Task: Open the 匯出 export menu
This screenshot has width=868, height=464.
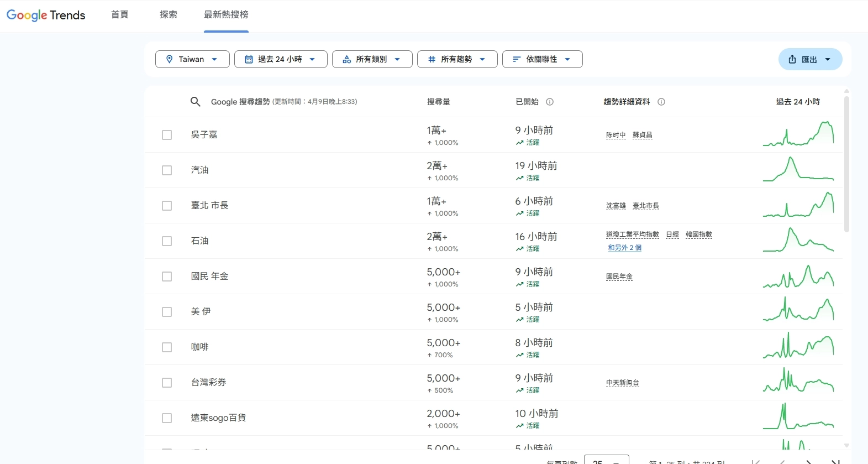Action: (x=810, y=59)
